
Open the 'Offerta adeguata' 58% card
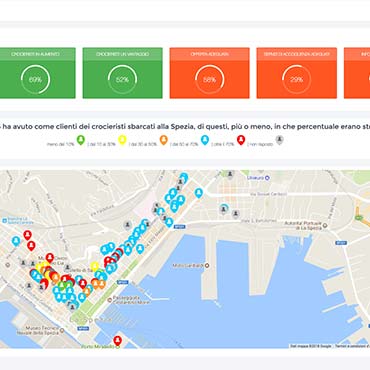(x=209, y=73)
